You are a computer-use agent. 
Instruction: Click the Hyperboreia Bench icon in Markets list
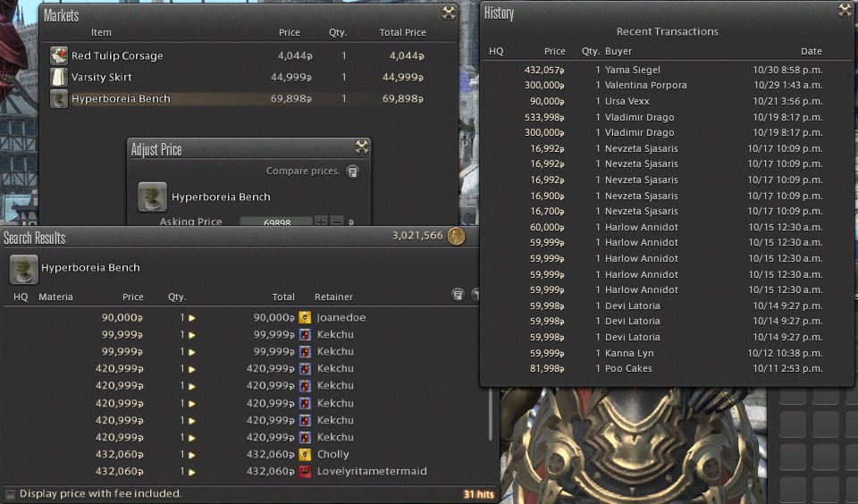59,99
